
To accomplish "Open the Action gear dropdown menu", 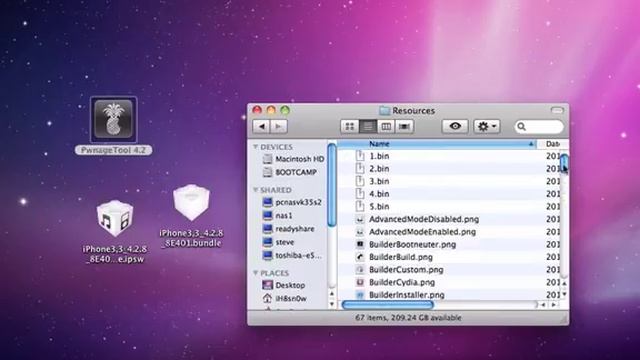I will pos(487,127).
